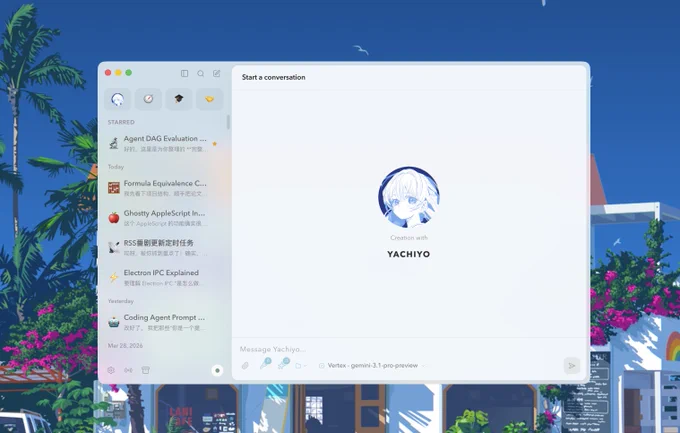The height and width of the screenshot is (433, 680).
Task: Unstar the Agent DAG Evaluation chat
Action: [215, 143]
